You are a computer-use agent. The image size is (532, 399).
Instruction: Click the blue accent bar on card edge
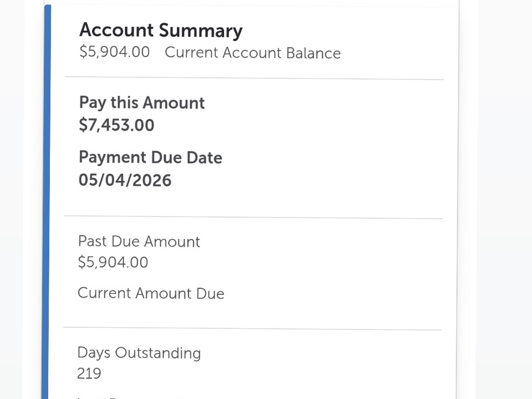[47, 199]
